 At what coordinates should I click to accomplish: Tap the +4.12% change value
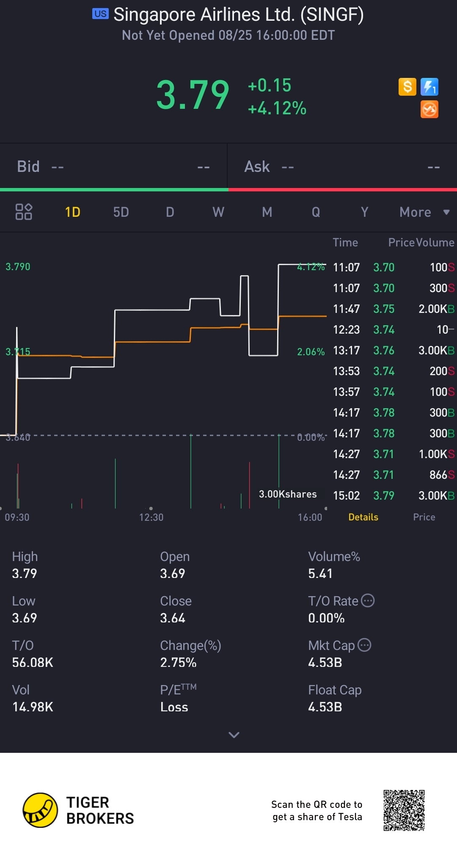tap(277, 108)
